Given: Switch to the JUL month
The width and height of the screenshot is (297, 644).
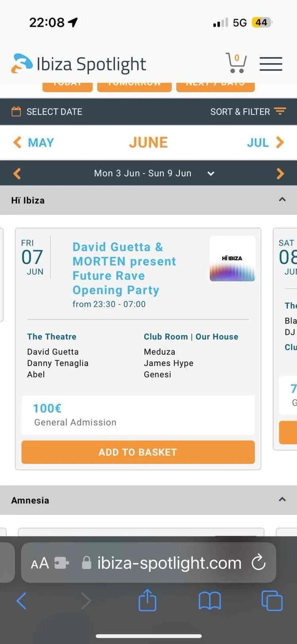Looking at the screenshot, I should (265, 143).
